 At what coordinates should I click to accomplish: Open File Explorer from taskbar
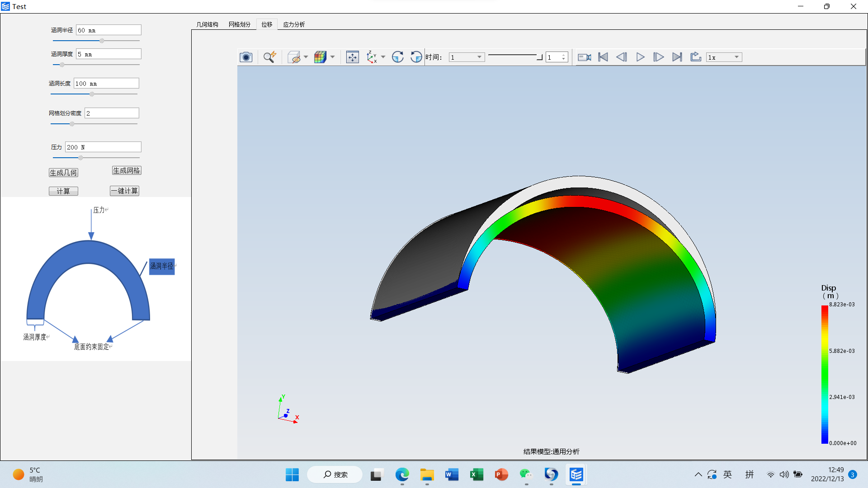pos(427,474)
